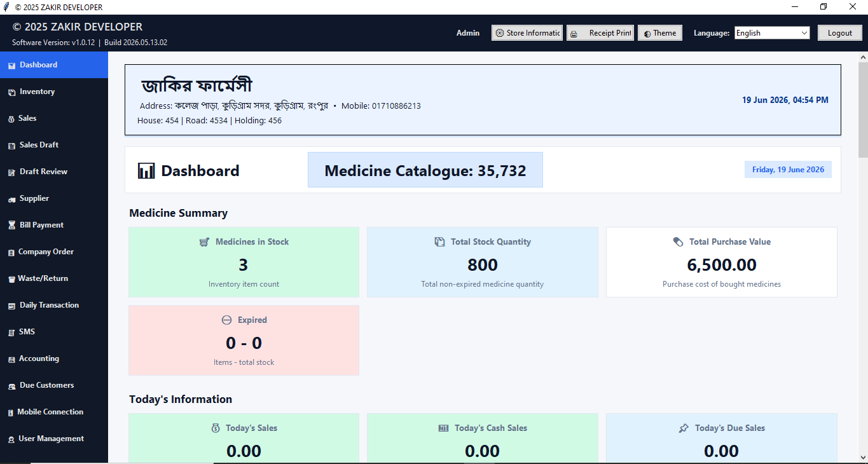Click the Logout button

point(839,33)
